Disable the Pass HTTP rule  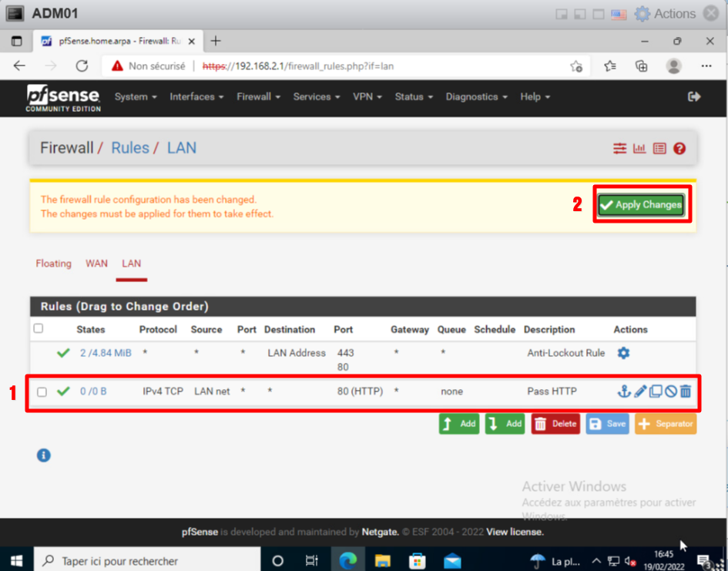pos(670,391)
